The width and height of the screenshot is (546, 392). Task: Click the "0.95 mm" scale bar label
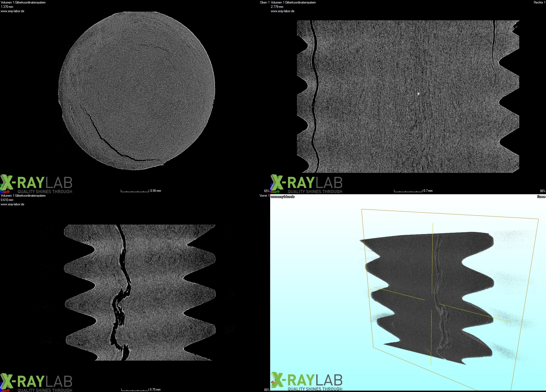(x=155, y=191)
